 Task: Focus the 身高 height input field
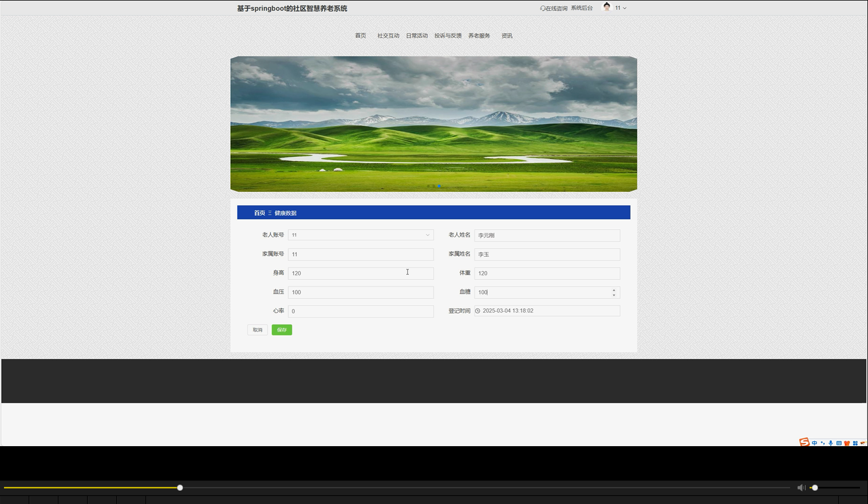point(361,273)
